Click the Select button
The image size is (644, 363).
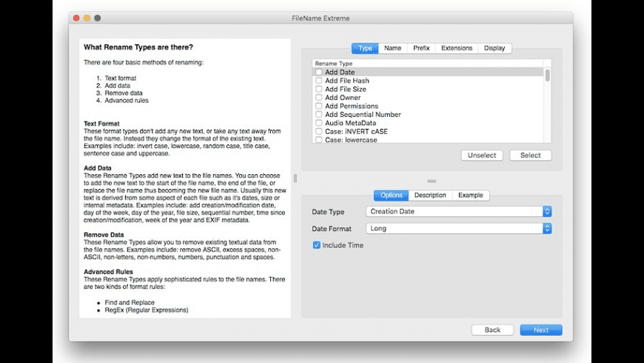click(530, 156)
